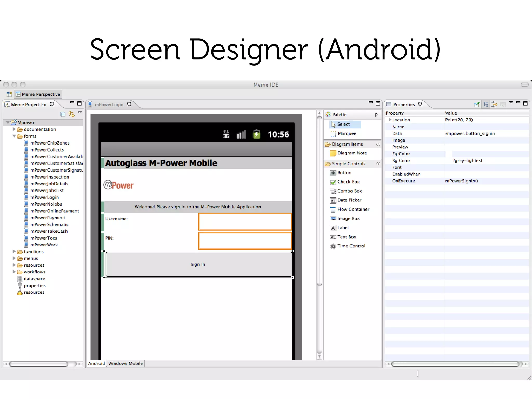Expand the functions folder

pyautogui.click(x=14, y=251)
